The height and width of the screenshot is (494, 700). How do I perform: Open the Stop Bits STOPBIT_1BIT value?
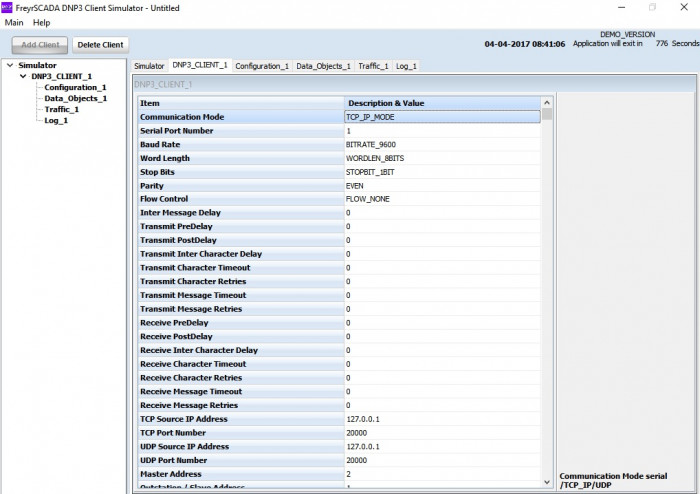[442, 172]
